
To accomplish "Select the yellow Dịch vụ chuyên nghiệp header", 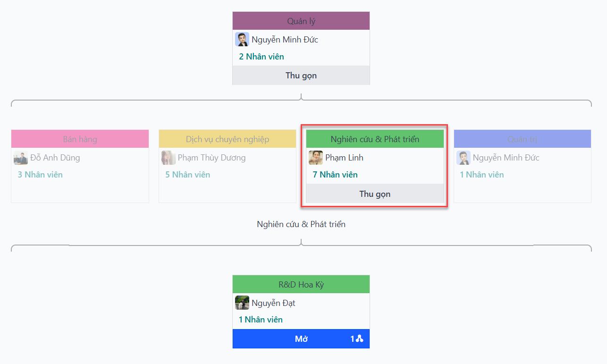I will point(227,139).
